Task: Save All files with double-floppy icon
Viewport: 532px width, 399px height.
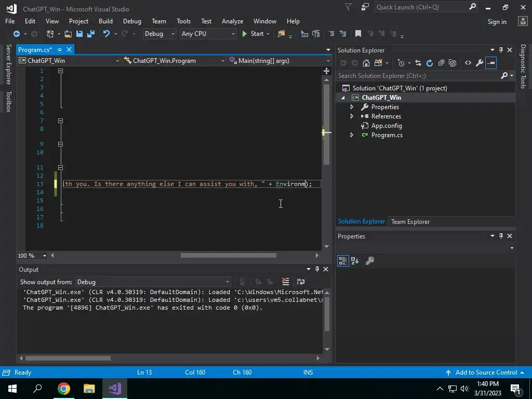Action: pyautogui.click(x=91, y=34)
